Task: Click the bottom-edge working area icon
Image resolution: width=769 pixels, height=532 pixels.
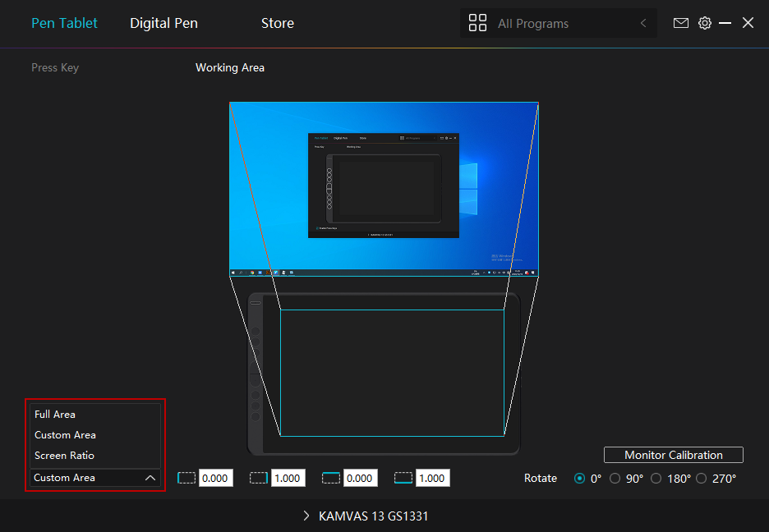Action: click(x=403, y=478)
